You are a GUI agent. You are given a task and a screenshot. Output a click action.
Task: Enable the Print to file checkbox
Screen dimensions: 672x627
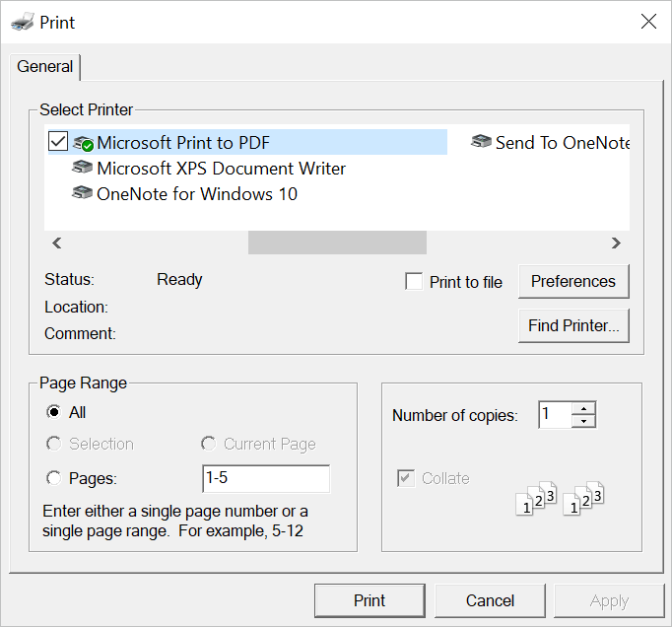pyautogui.click(x=414, y=281)
